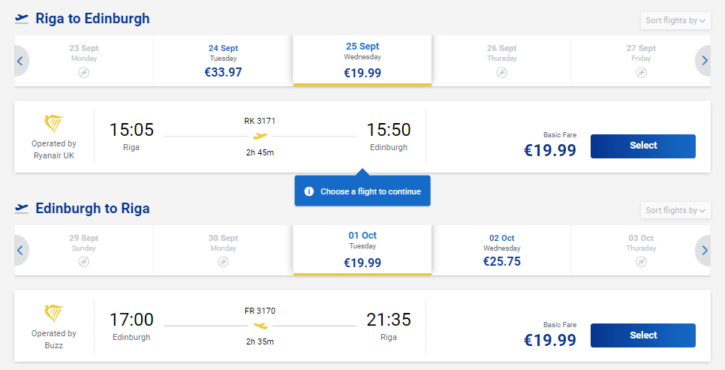Show later return dates with right chevron
The width and height of the screenshot is (725, 370).
704,250
